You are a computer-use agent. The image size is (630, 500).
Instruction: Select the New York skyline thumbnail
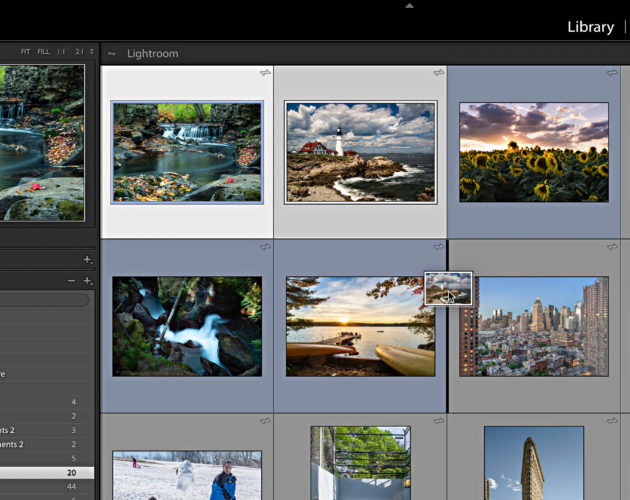534,326
